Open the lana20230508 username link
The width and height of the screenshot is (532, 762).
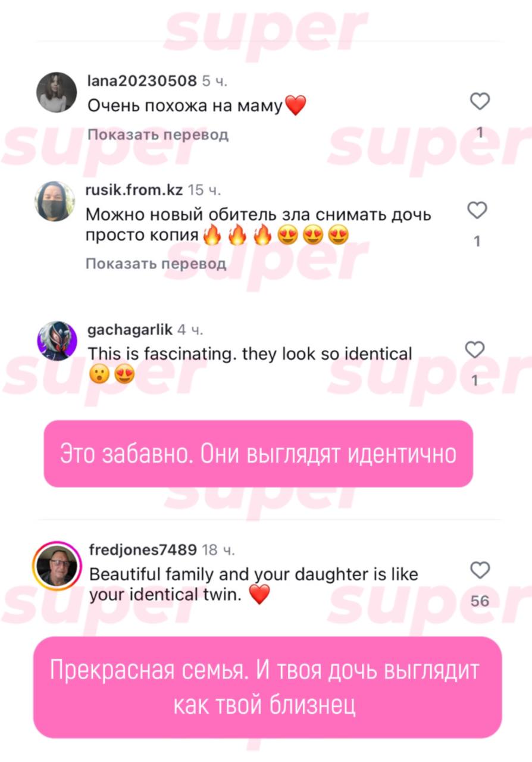pyautogui.click(x=142, y=80)
